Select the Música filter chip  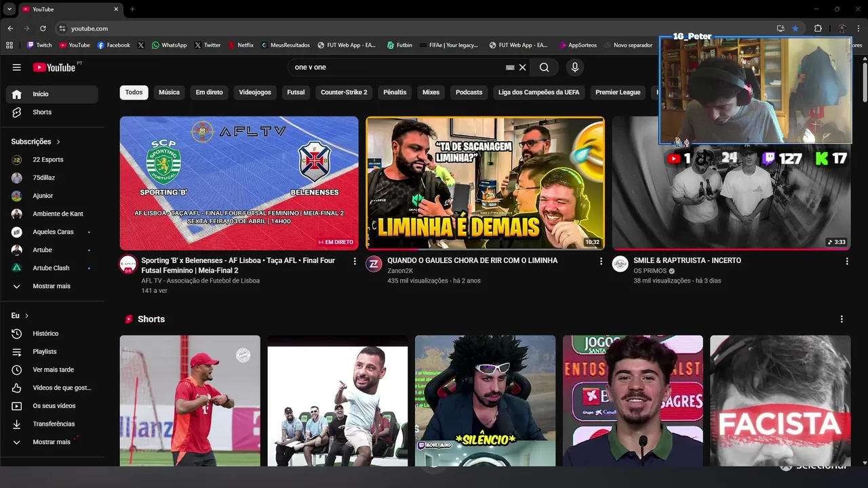point(169,92)
